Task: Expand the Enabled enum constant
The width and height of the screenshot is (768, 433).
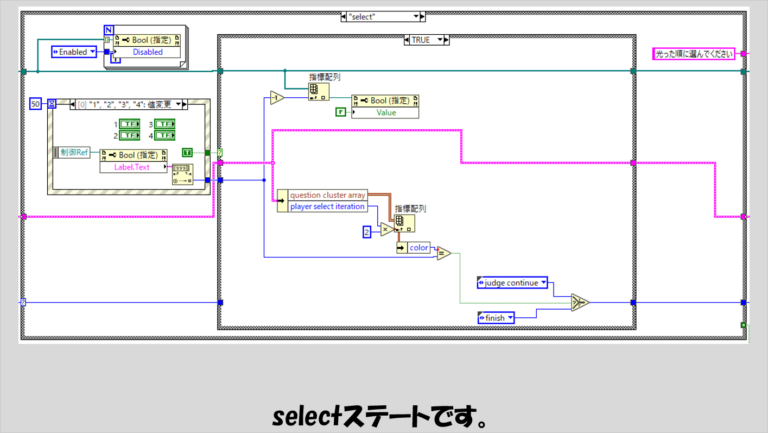Action: [x=74, y=52]
